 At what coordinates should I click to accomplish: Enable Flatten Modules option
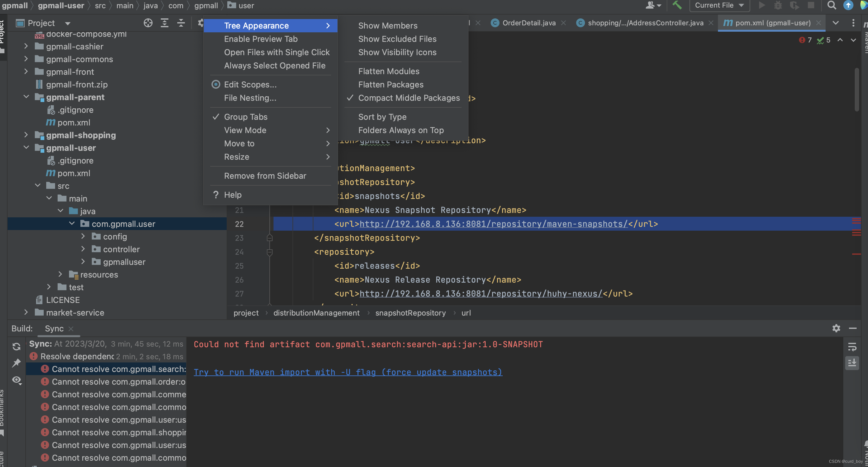pos(403,71)
